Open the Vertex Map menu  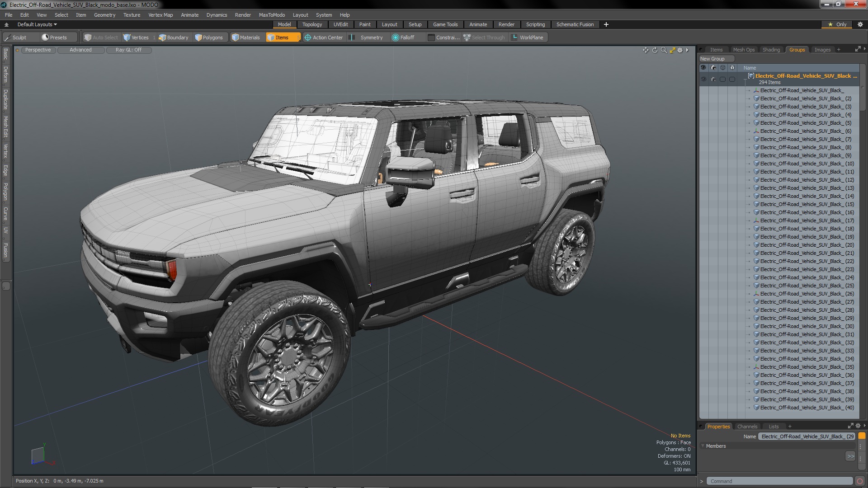tap(160, 15)
